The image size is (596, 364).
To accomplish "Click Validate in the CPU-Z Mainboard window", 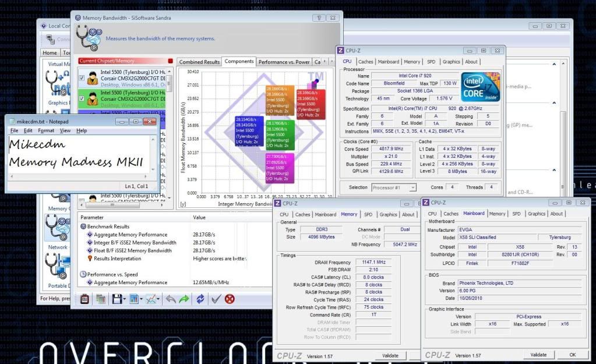I will point(538,355).
